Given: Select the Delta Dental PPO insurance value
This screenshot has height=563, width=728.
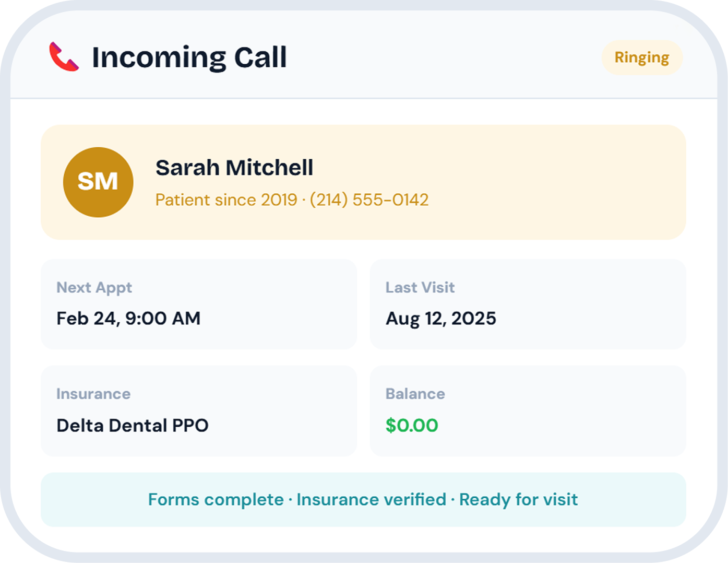Looking at the screenshot, I should (132, 425).
